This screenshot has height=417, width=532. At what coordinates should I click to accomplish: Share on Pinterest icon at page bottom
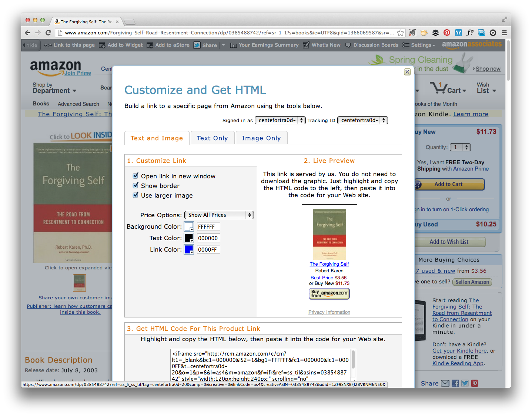tap(475, 383)
